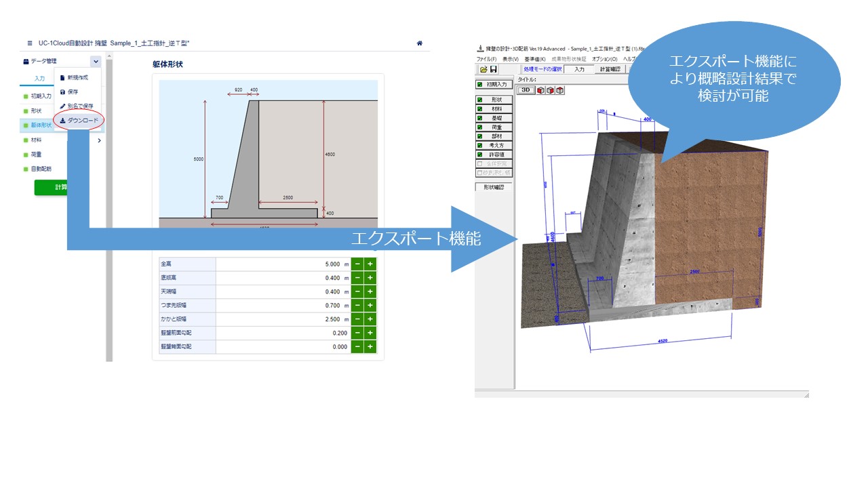
Task: Open オプション(O) menu in 3D配筋 window
Action: [x=605, y=59]
